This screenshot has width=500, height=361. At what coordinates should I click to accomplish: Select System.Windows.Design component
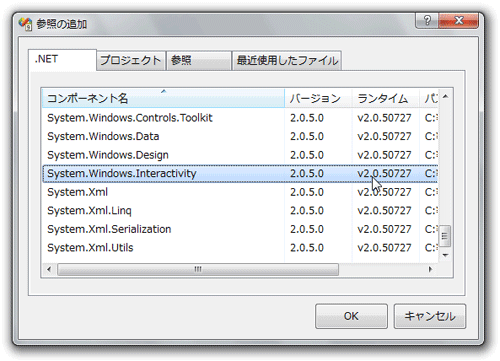[240, 155]
